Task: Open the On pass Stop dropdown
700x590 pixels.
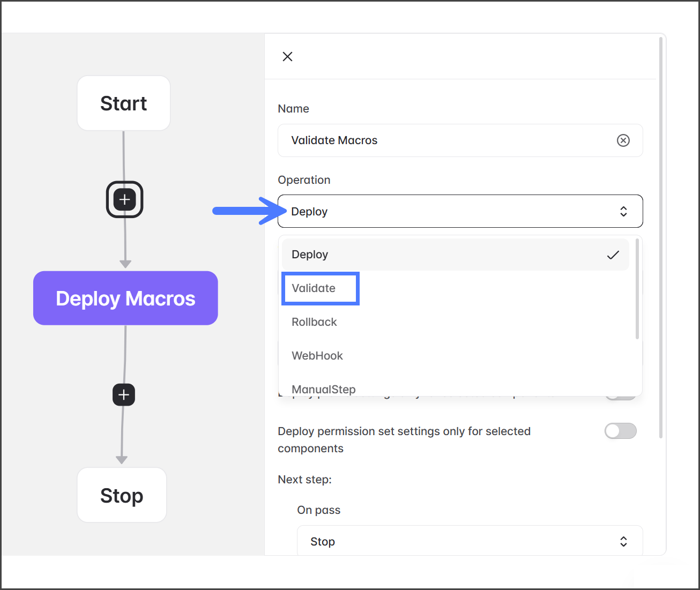Action: 469,542
